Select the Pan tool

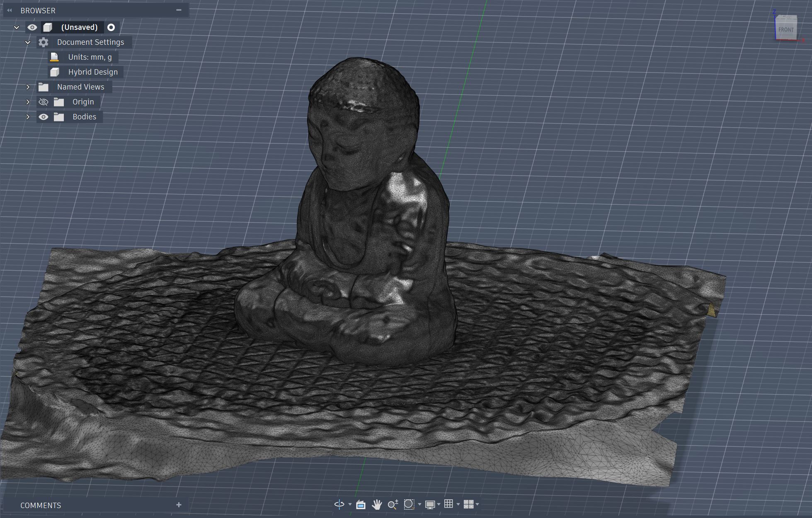click(x=377, y=504)
